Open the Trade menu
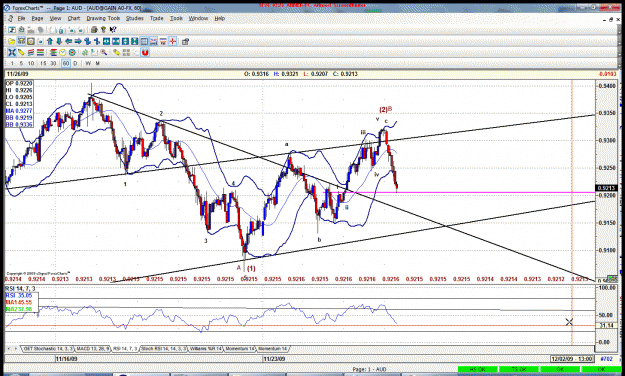This screenshot has width=625, height=376. 157,18
